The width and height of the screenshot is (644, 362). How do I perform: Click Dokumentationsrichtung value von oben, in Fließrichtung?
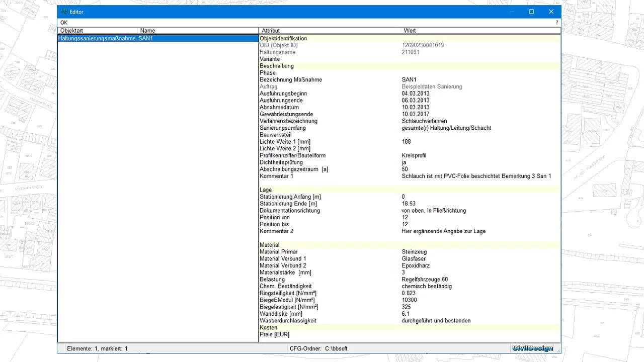click(x=434, y=211)
